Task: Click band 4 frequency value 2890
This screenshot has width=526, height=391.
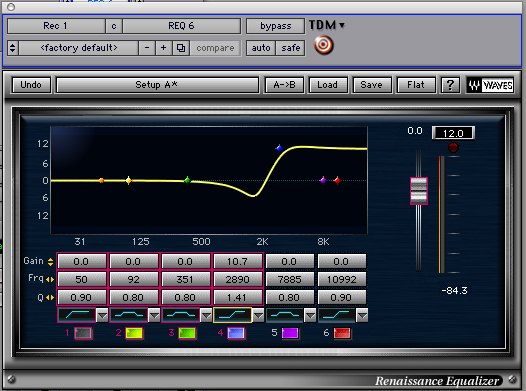Action: tap(238, 279)
